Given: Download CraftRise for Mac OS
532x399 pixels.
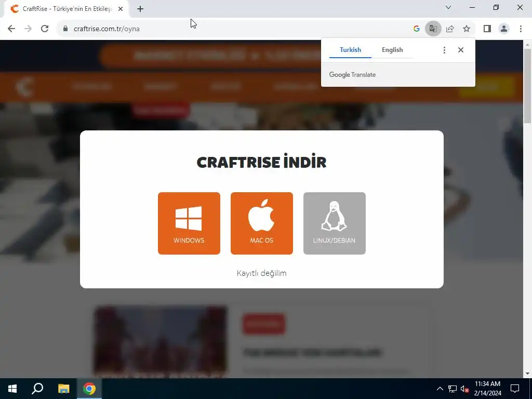Looking at the screenshot, I should [x=262, y=223].
